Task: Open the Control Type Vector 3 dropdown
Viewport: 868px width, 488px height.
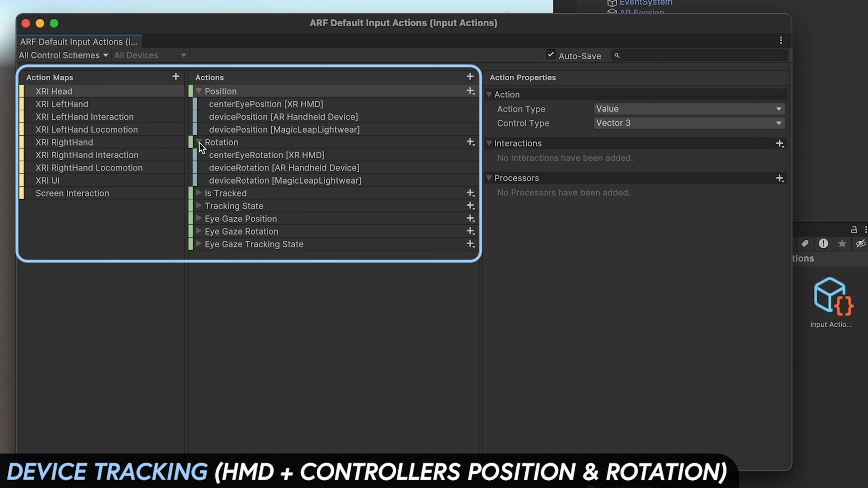Action: pos(688,123)
